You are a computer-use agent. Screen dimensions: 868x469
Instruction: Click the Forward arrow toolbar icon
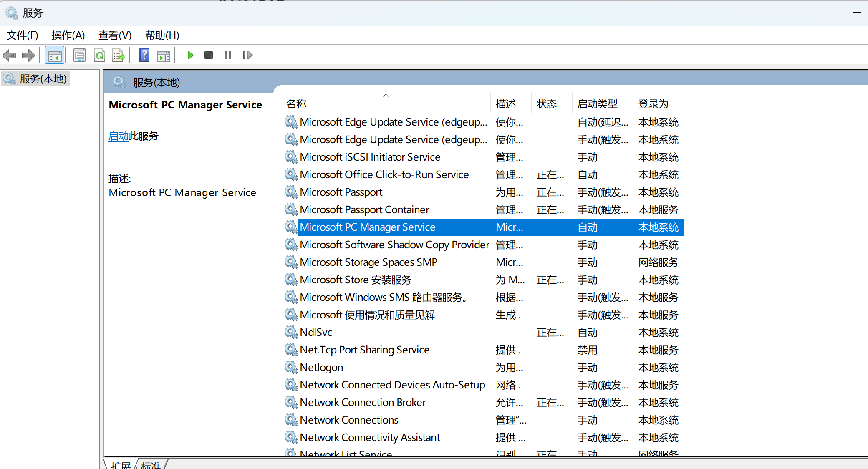[x=28, y=55]
